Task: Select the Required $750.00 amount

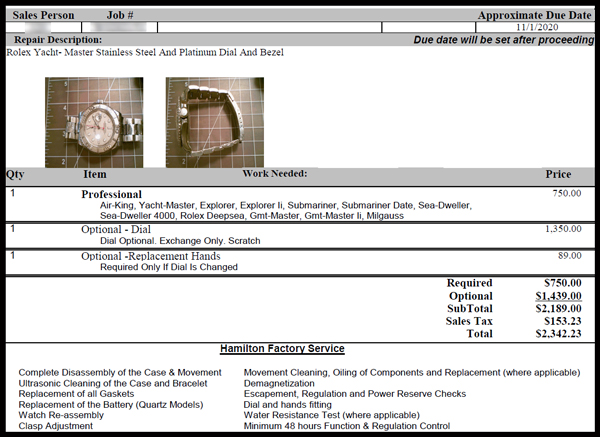Action: 563,283
